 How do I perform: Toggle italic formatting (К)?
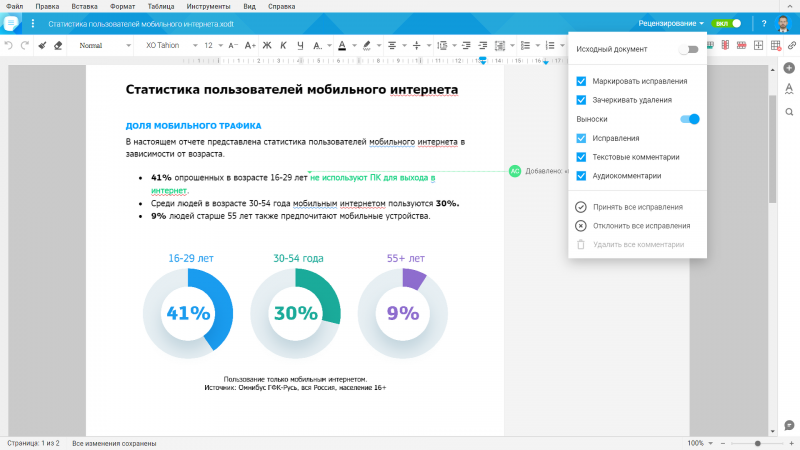pos(284,45)
